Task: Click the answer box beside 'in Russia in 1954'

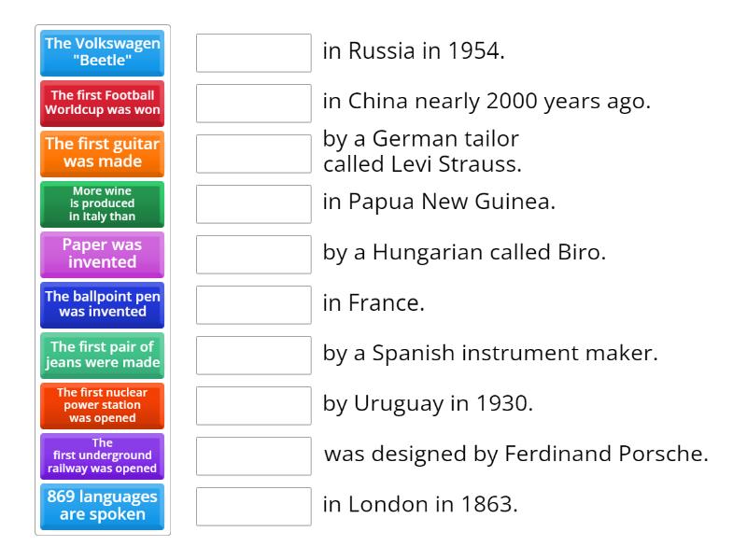Action: [252, 53]
